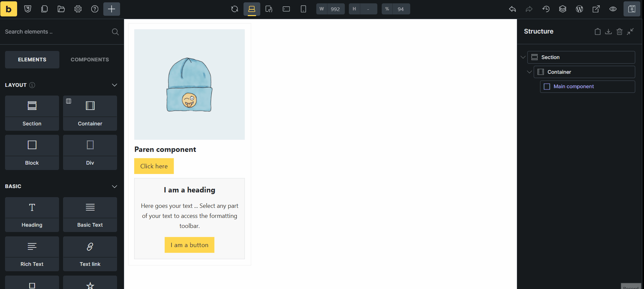Collapse the LAYOUT category chevron
Image resolution: width=644 pixels, height=289 pixels.
tap(114, 85)
